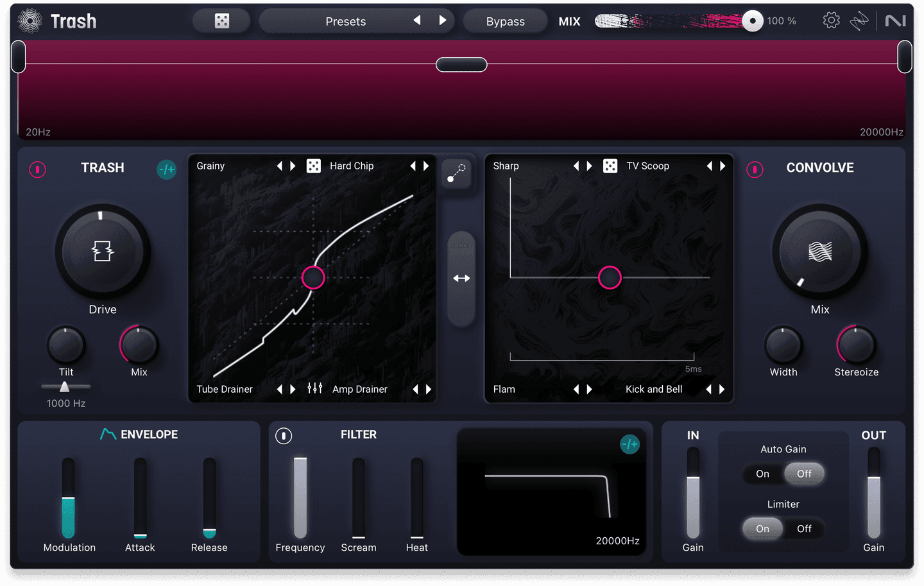The height and width of the screenshot is (586, 924).
Task: Roll the dice next to TV Scoop
Action: [610, 166]
